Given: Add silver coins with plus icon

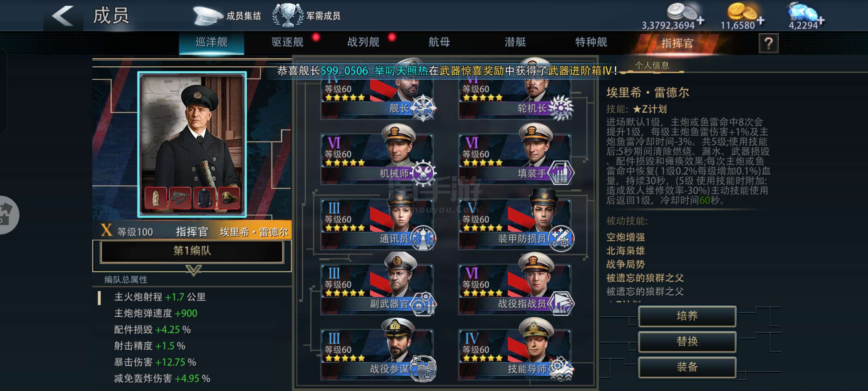Looking at the screenshot, I should pyautogui.click(x=701, y=21).
